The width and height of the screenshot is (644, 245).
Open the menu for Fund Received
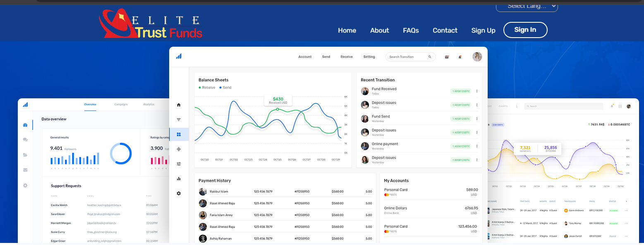(x=477, y=91)
